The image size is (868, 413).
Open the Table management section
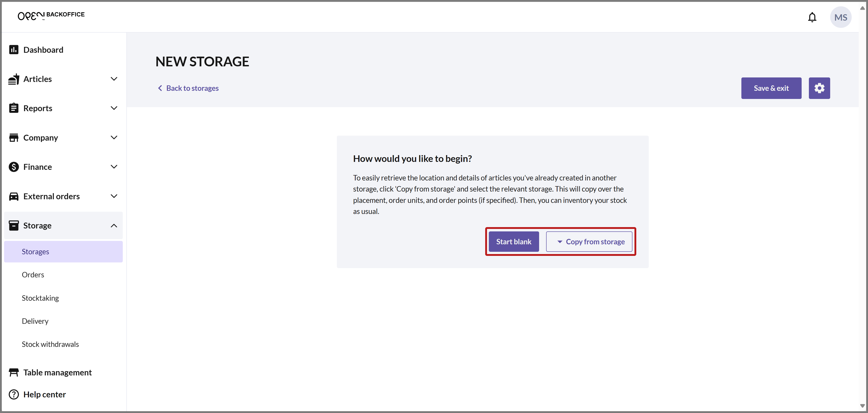57,372
